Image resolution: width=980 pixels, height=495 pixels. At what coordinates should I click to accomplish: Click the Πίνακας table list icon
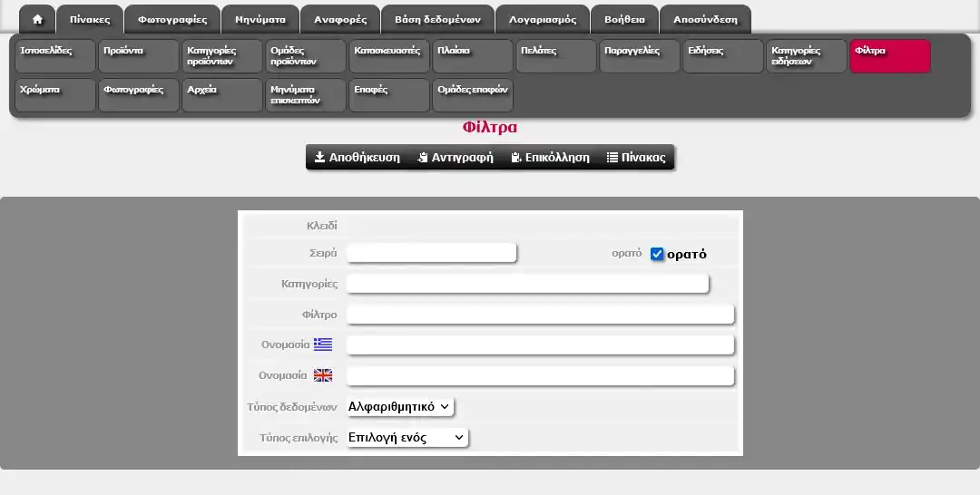[x=612, y=158]
